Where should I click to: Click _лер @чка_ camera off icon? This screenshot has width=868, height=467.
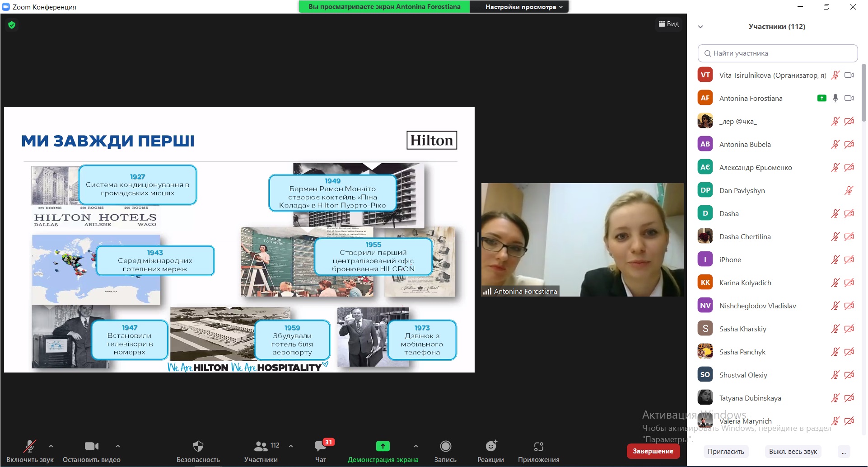click(x=849, y=121)
